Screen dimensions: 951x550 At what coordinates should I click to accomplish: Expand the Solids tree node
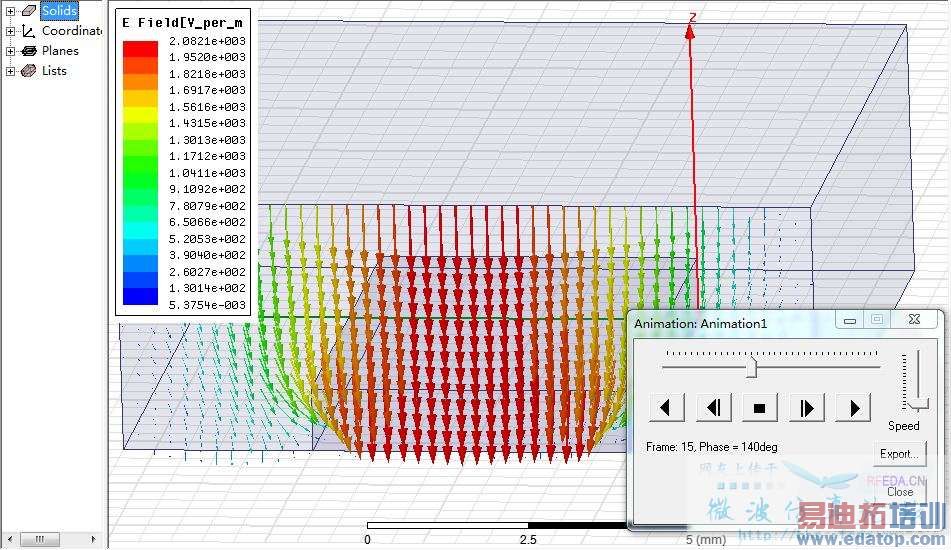coord(10,11)
